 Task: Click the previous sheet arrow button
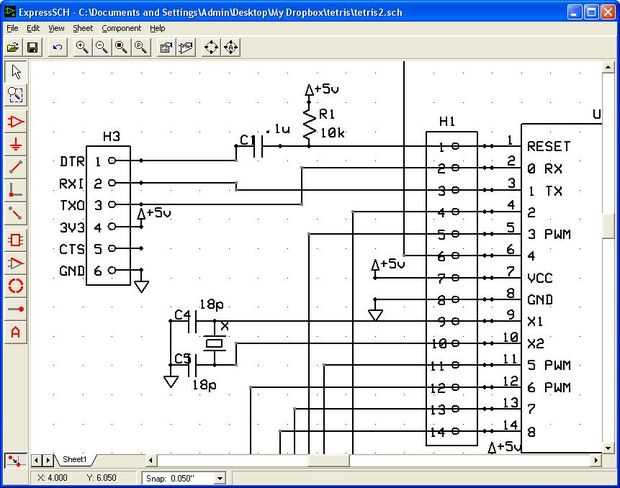36,460
